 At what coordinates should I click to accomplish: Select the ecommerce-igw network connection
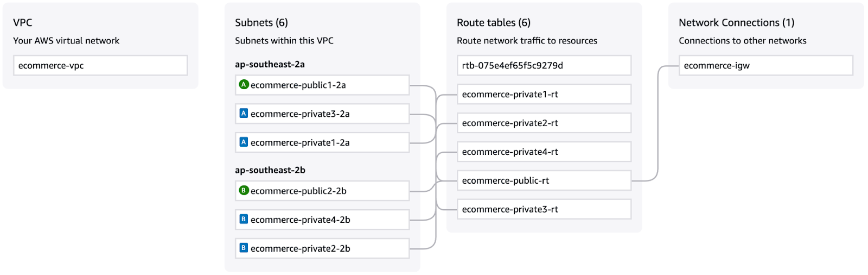765,66
